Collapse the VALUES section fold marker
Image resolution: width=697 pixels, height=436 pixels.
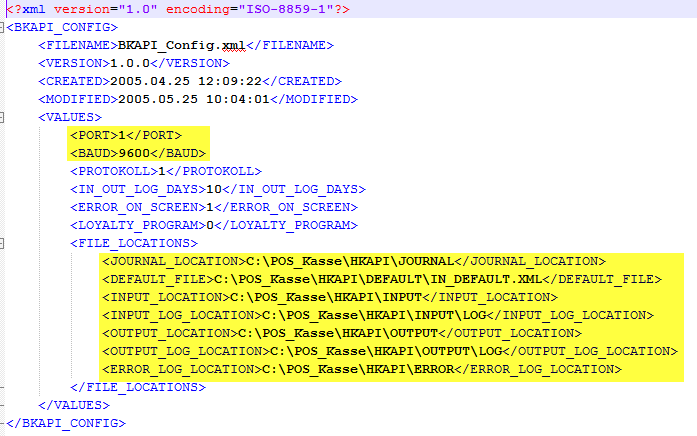point(3,117)
